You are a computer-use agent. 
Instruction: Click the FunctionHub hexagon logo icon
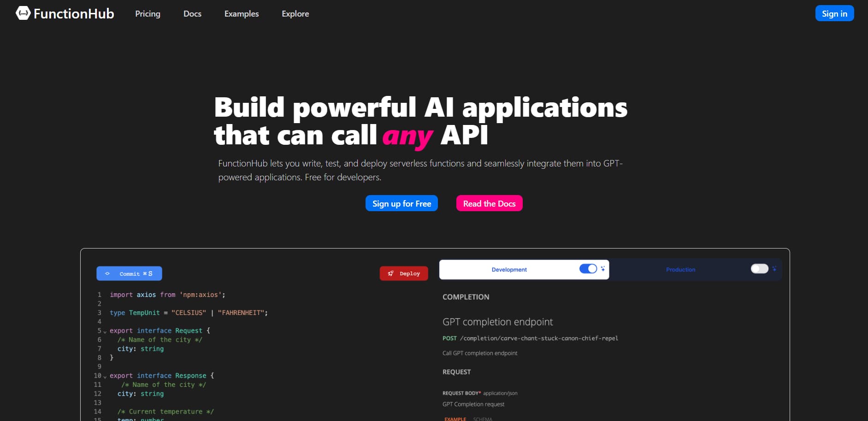pos(23,13)
